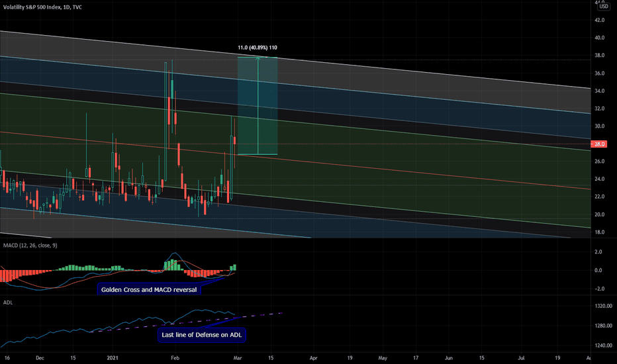This screenshot has height=364, width=617.
Task: Click the 'Jul' label on the time axis
Action: tap(522, 358)
